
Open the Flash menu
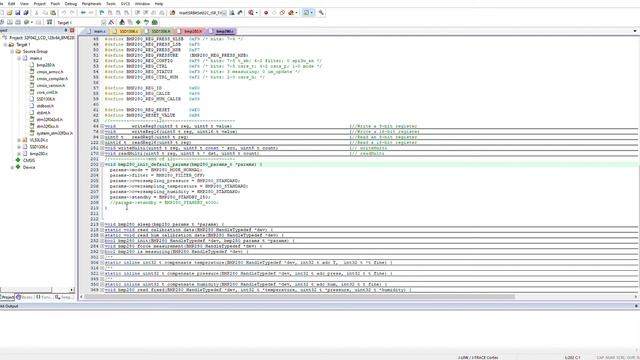click(55, 4)
